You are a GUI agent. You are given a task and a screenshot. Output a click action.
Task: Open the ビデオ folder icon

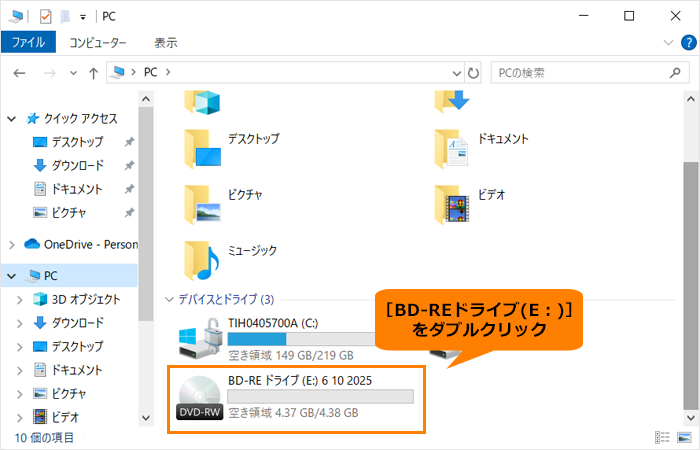(x=451, y=205)
